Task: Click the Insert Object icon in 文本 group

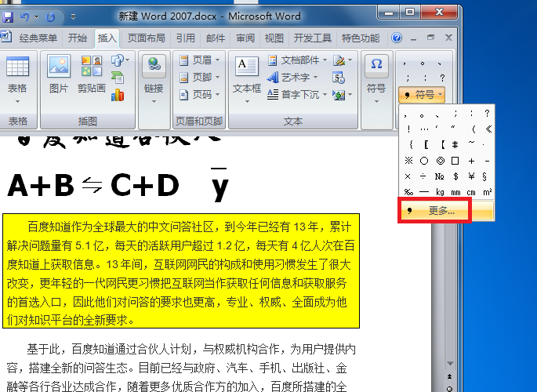Action: click(x=342, y=95)
